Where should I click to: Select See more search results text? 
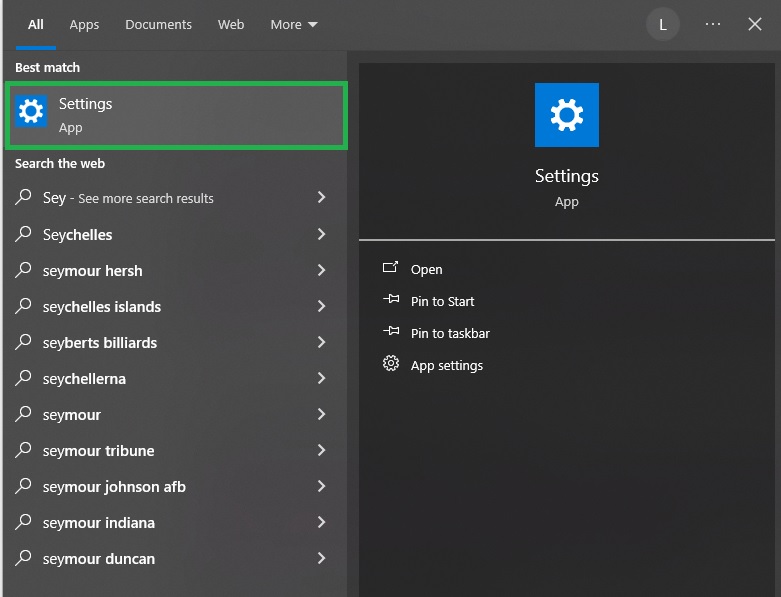tap(146, 198)
